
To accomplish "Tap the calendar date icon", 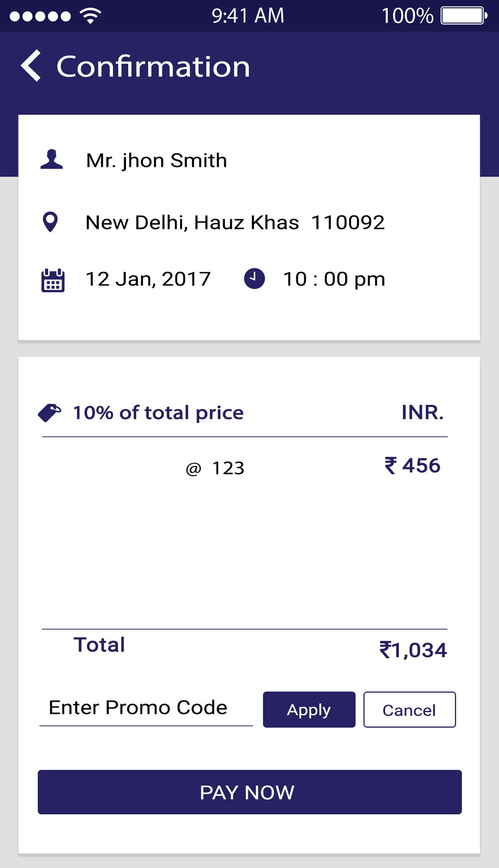I will [53, 280].
